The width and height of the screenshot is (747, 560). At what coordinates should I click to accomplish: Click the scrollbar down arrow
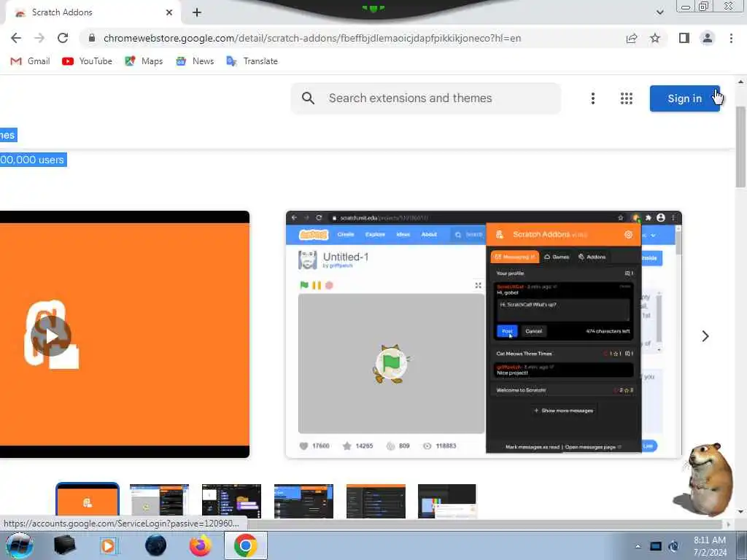740,512
